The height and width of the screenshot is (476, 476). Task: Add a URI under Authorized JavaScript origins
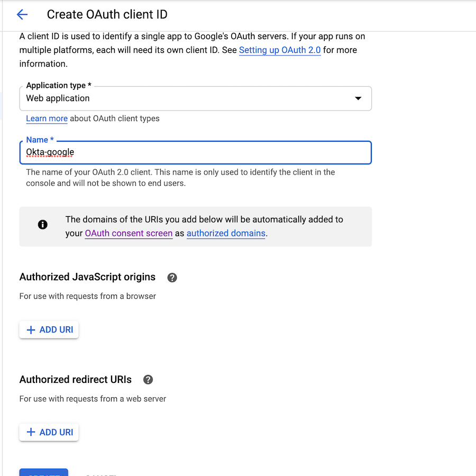49,329
